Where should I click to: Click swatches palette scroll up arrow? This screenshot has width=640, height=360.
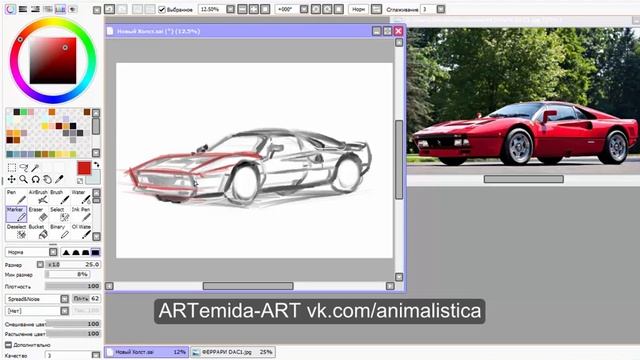96,113
